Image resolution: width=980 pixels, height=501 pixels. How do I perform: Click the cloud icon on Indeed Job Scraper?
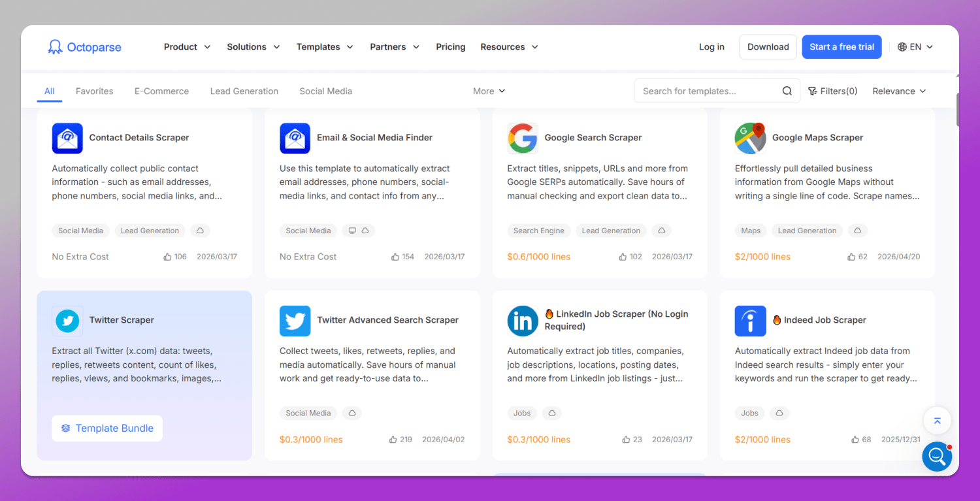pos(779,413)
